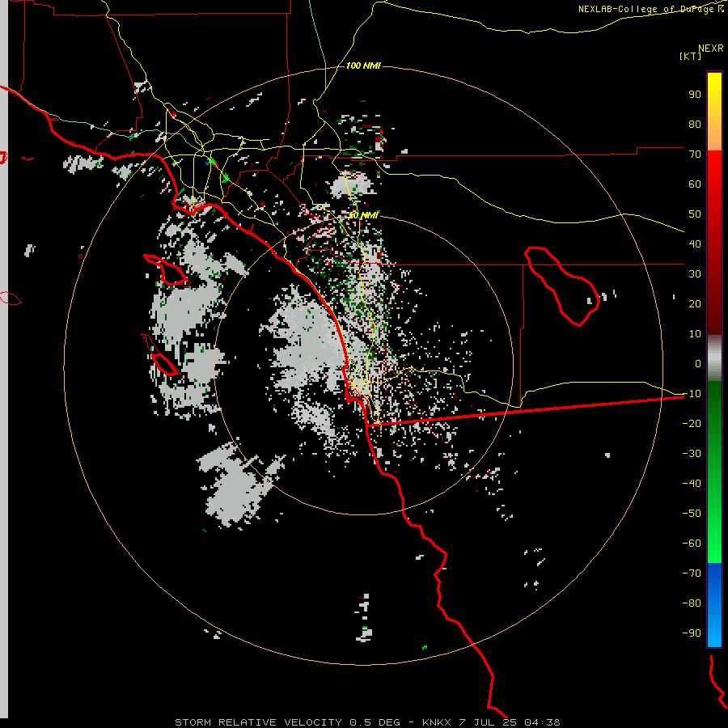The image size is (728, 728).
Task: Click the 50 value on the velocity scale
Action: [x=695, y=214]
